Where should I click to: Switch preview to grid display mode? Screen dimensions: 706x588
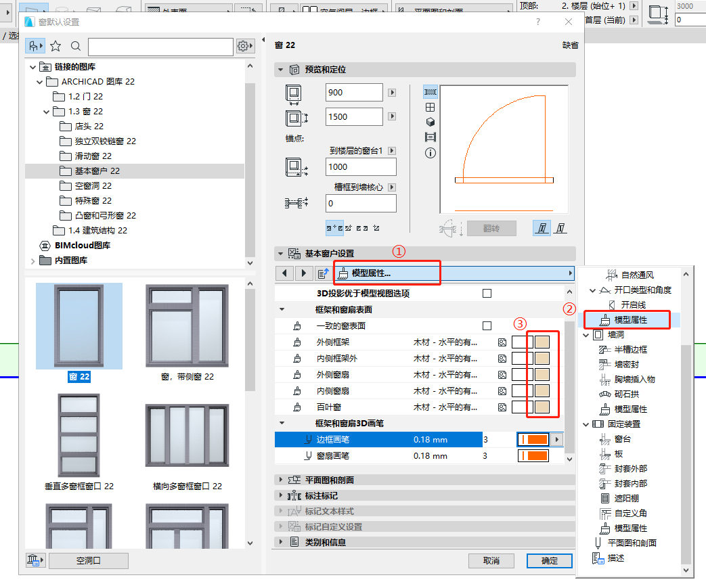(x=431, y=107)
